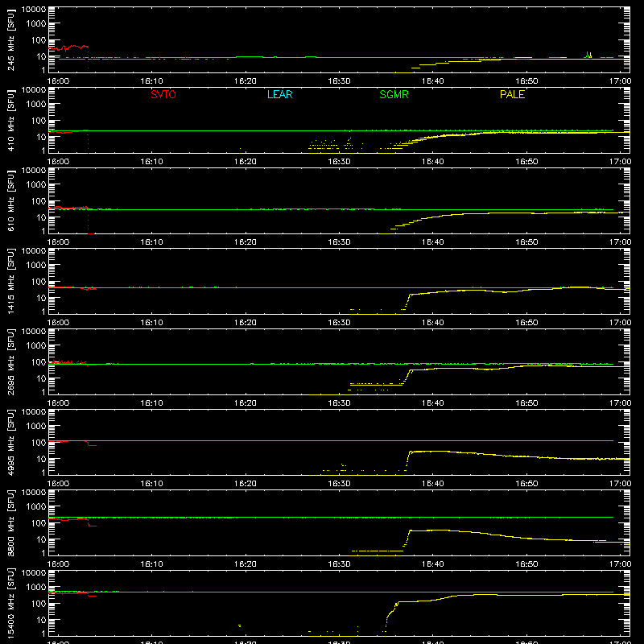This screenshot has width=644, height=644.
Task: Select the 245 MHz [SFU] axis label
Action: 11,39
